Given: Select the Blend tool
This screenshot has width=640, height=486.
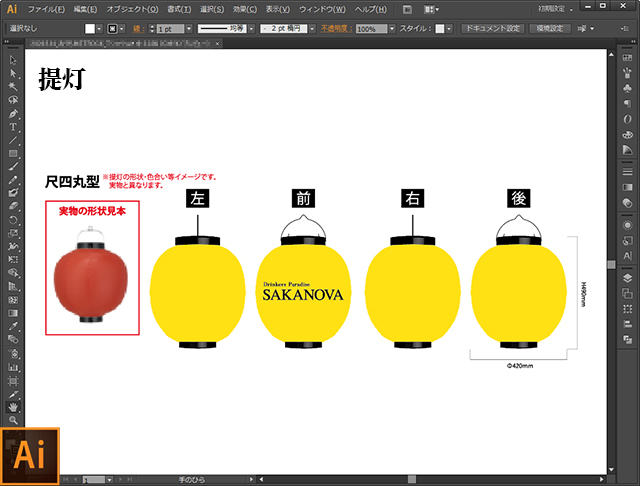Looking at the screenshot, I should coord(13,340).
